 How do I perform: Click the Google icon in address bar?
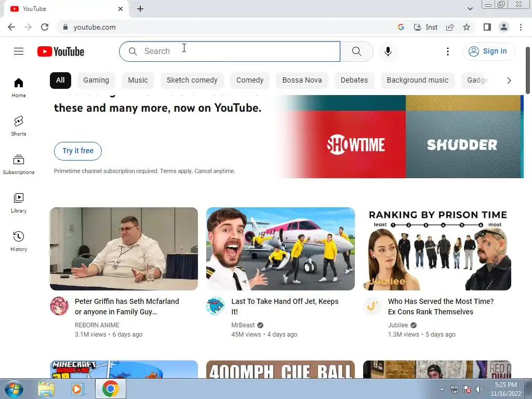tap(401, 27)
